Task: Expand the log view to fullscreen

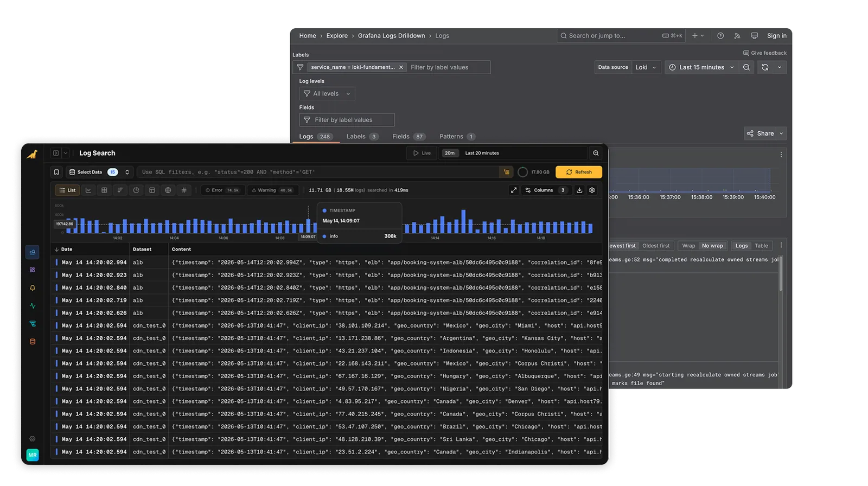Action: coord(514,190)
